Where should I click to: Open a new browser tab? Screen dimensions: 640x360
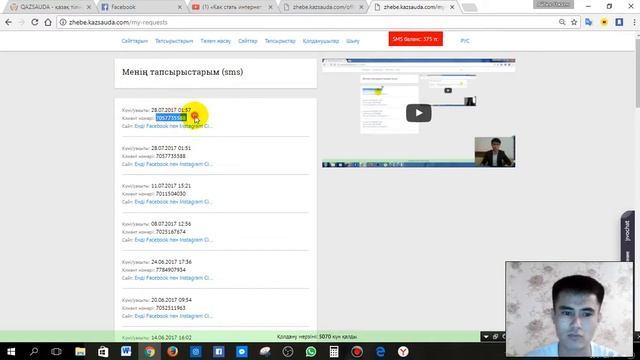(x=469, y=7)
